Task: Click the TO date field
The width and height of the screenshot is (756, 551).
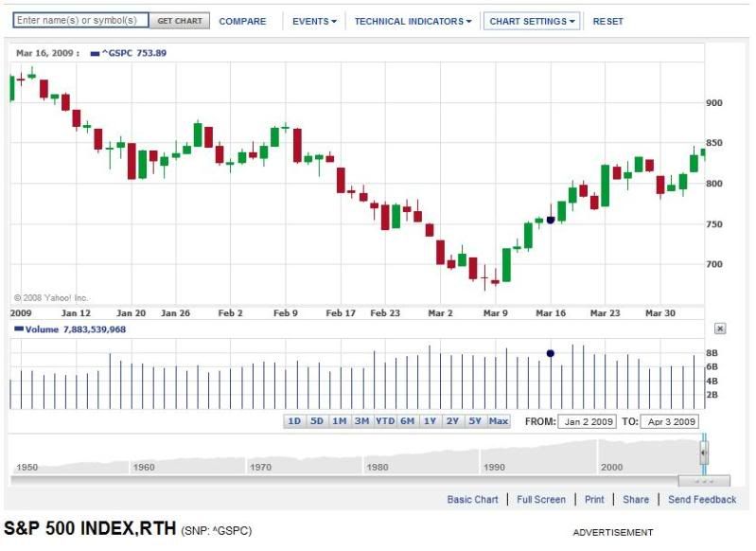Action: coord(670,421)
